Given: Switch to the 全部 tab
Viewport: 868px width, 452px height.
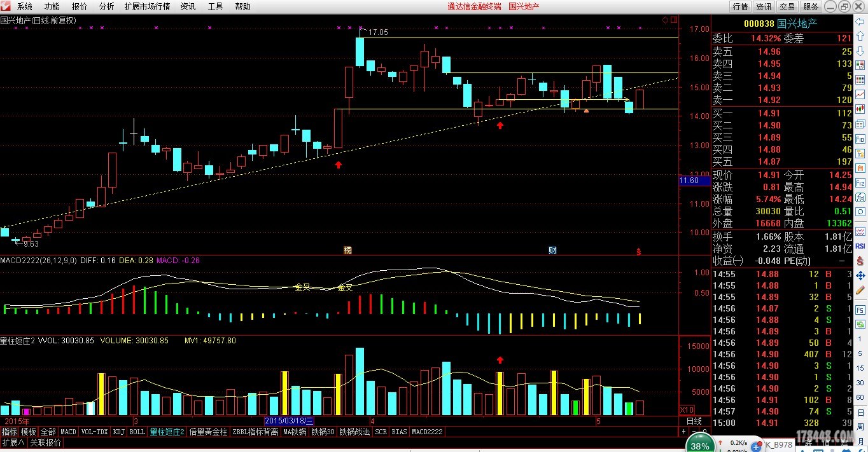Looking at the screenshot, I should (x=48, y=432).
